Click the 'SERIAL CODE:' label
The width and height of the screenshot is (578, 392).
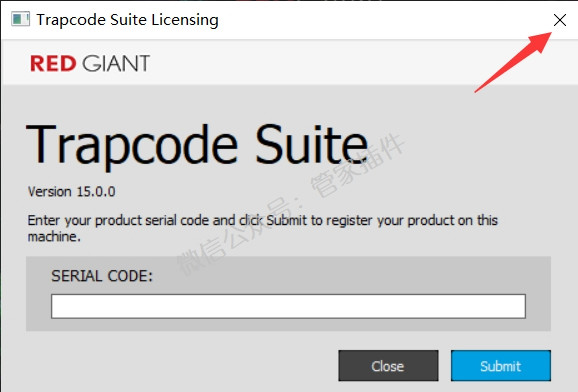[102, 276]
